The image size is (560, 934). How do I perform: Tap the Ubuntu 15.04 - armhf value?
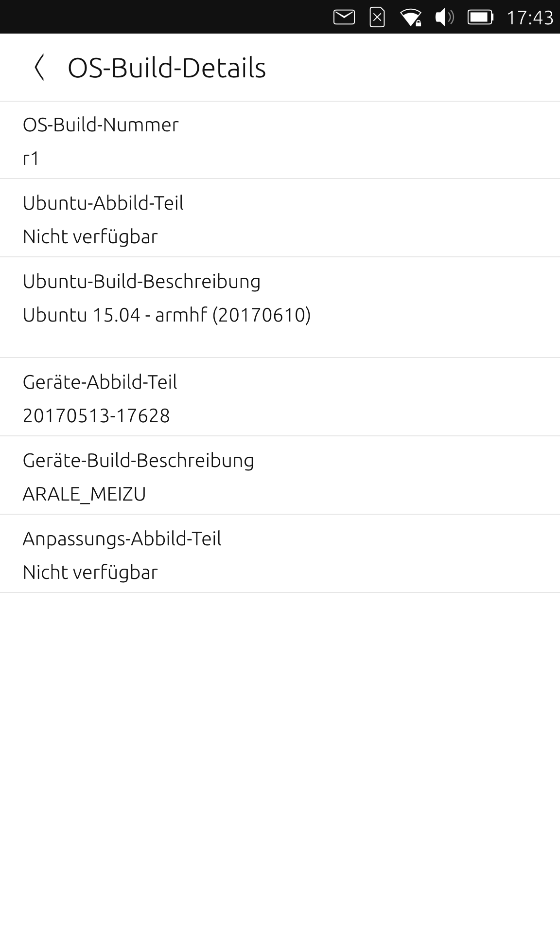point(167,315)
